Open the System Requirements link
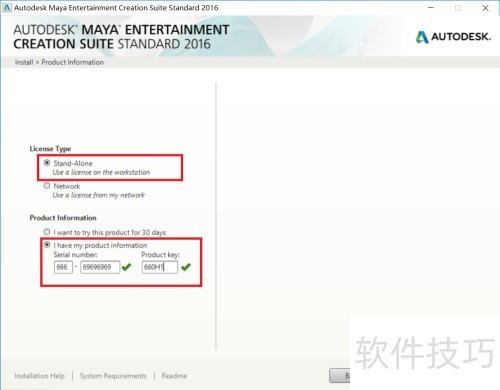500x390 pixels. tap(113, 376)
